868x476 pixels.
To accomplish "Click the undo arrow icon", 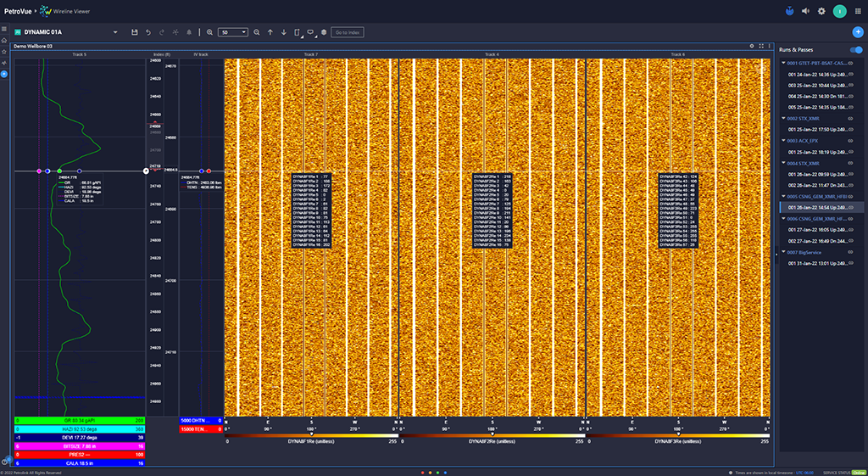I will [148, 32].
